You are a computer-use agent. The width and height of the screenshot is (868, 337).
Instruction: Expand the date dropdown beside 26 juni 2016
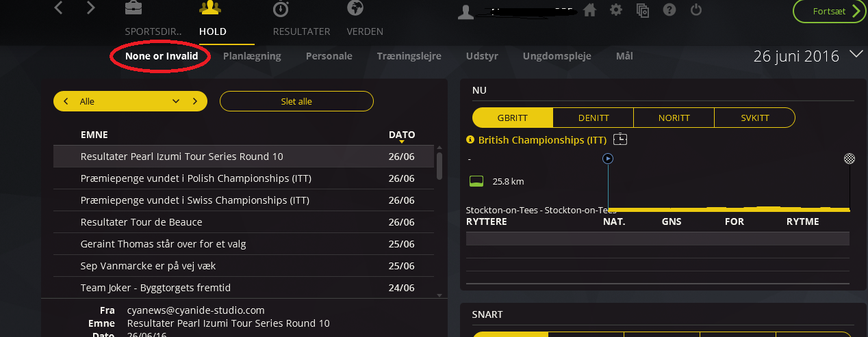pyautogui.click(x=856, y=55)
